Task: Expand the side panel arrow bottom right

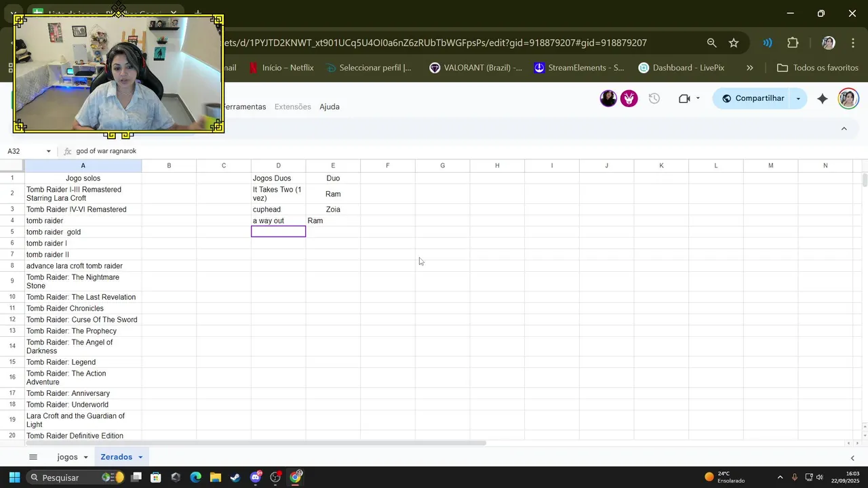Action: coord(852,458)
